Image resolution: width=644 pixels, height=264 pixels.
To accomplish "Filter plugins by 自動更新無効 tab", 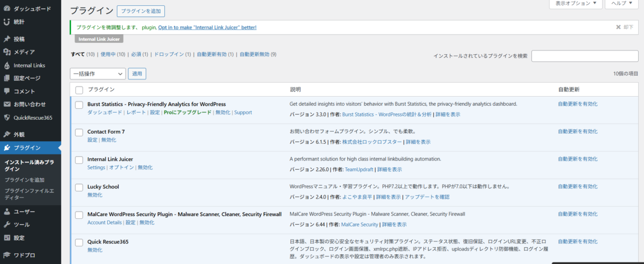I will (258, 54).
